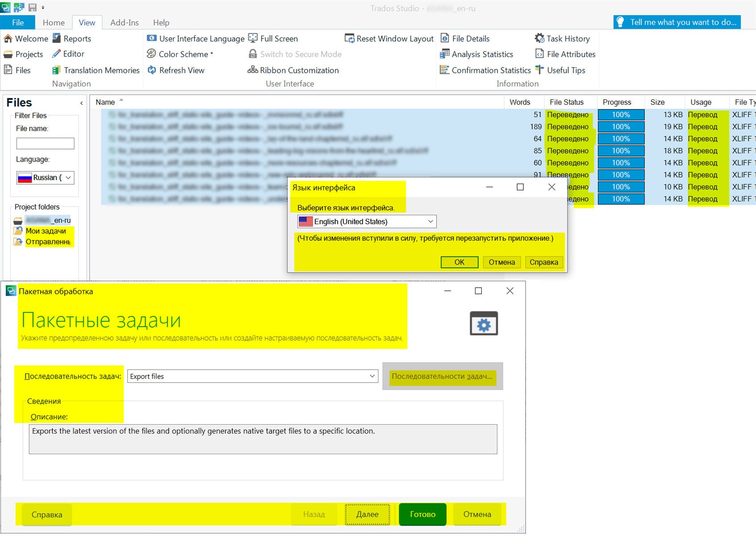Click Последовательности задач button

[x=442, y=376]
